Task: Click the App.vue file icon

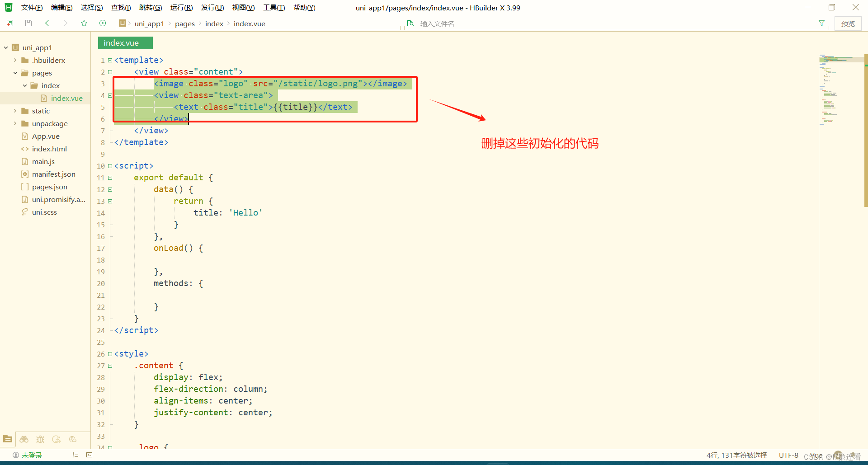Action: (x=25, y=136)
